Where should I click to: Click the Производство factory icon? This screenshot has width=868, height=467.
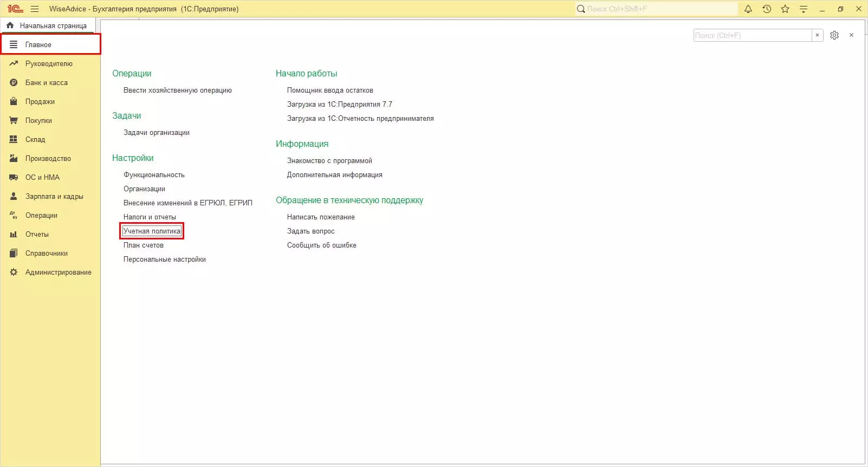point(14,158)
